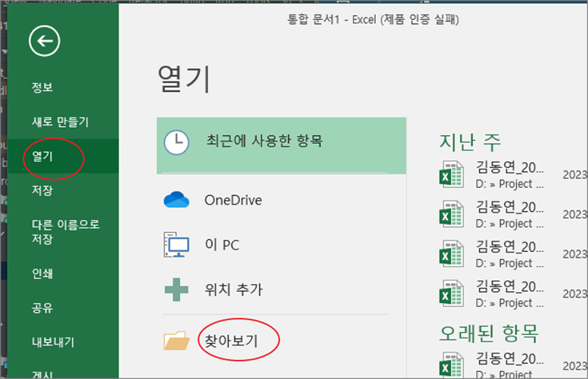Click the back arrow circle icon
The width and height of the screenshot is (588, 379).
44,41
